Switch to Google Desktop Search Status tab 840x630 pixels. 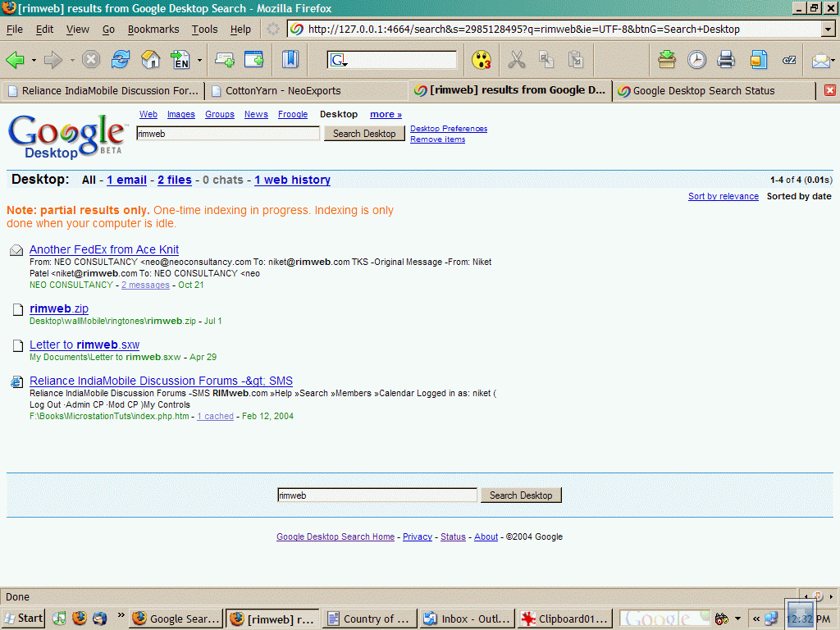703,91
